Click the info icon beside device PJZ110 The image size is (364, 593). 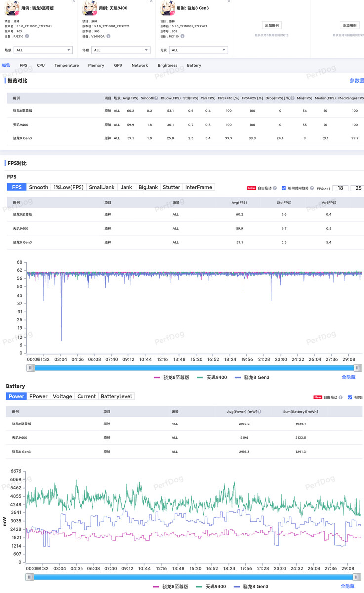click(x=27, y=36)
